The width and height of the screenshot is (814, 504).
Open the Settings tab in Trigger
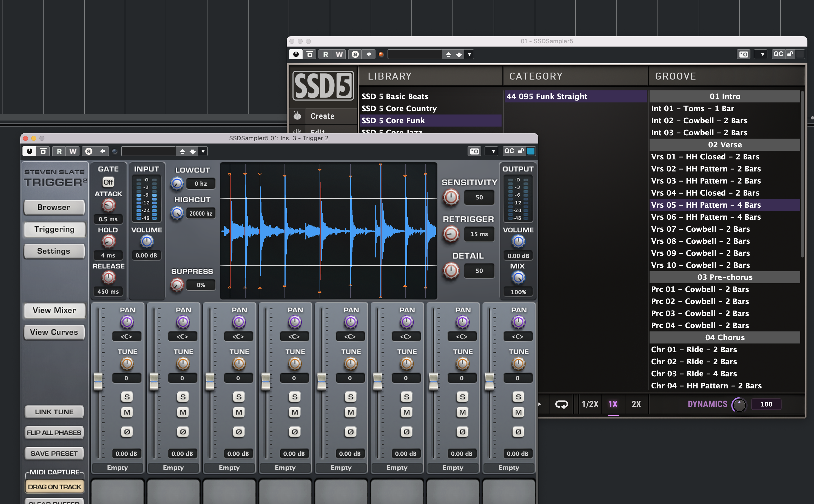click(x=54, y=251)
